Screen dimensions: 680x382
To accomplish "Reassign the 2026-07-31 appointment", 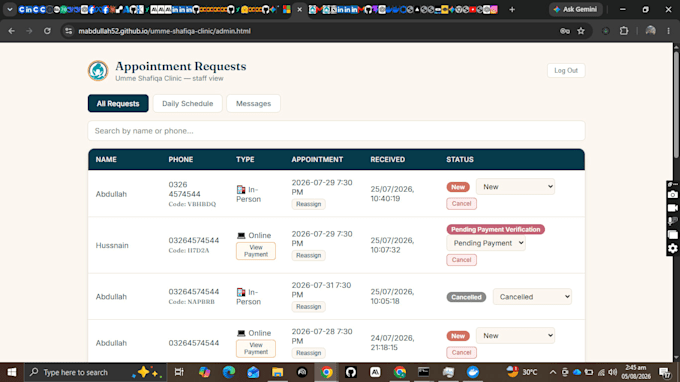I will point(308,307).
